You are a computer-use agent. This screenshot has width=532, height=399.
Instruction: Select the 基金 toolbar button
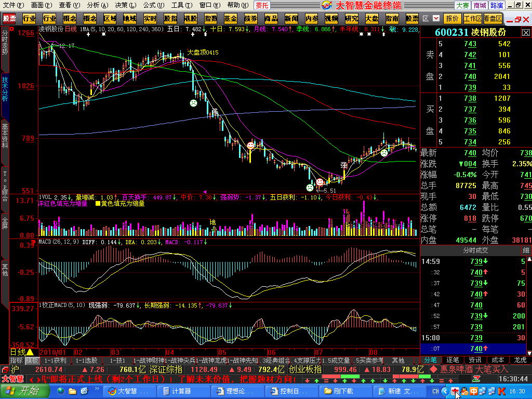[231, 19]
